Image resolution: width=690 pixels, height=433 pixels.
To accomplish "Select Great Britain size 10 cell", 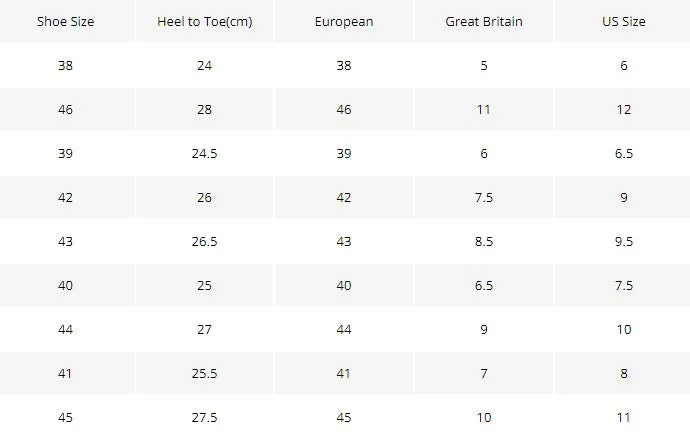I will pyautogui.click(x=484, y=418).
